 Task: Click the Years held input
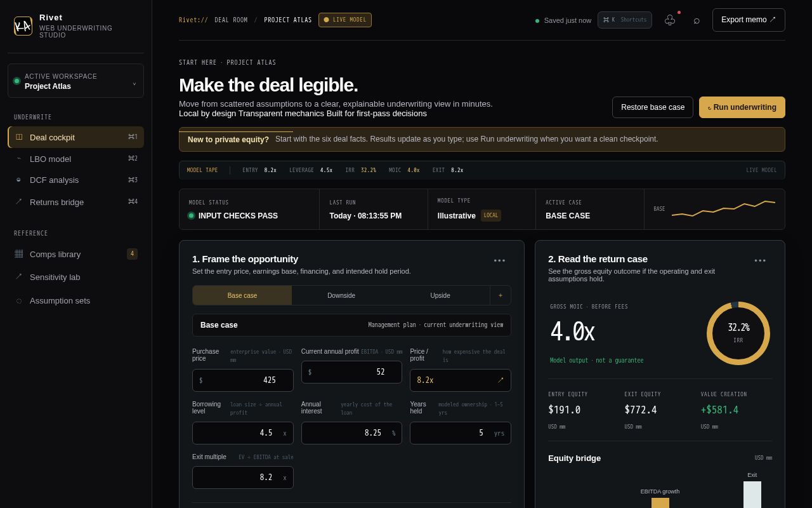point(461,433)
